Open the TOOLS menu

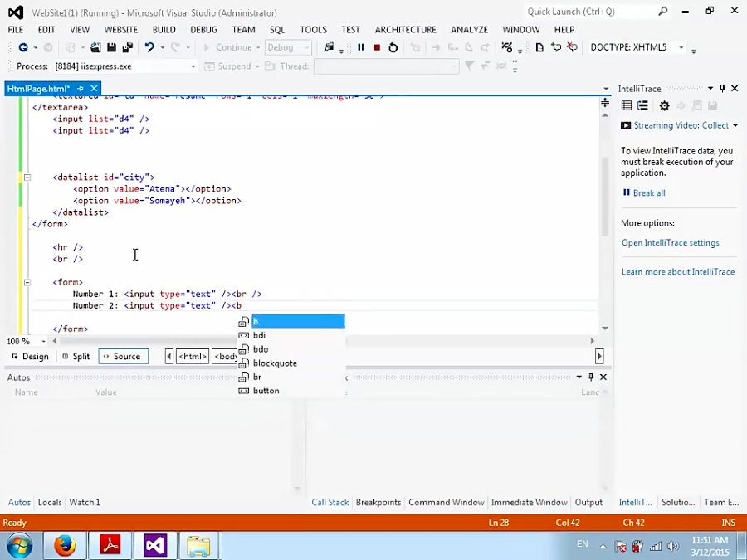tap(313, 30)
